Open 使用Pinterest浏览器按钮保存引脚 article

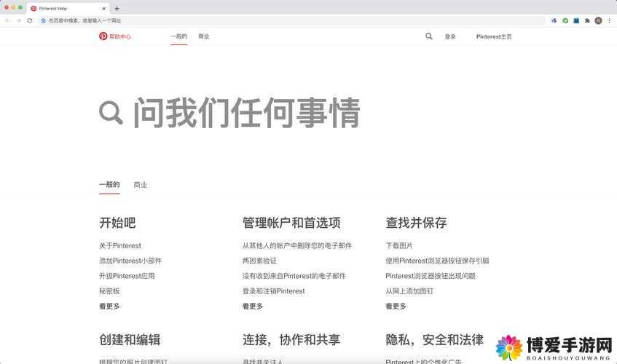tap(437, 261)
